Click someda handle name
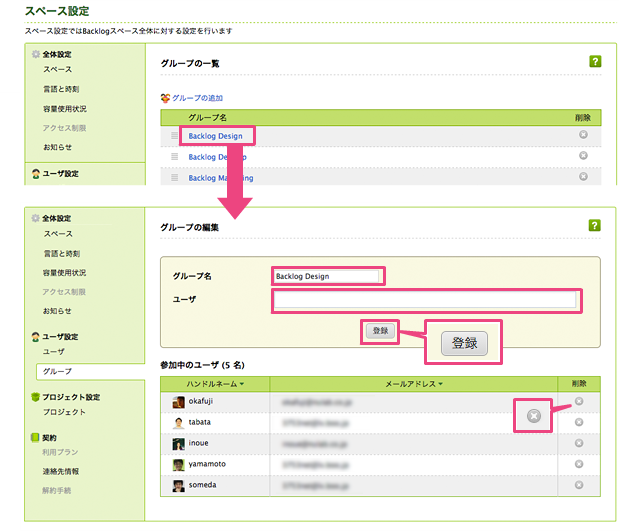The height and width of the screenshot is (531, 620). 202,485
